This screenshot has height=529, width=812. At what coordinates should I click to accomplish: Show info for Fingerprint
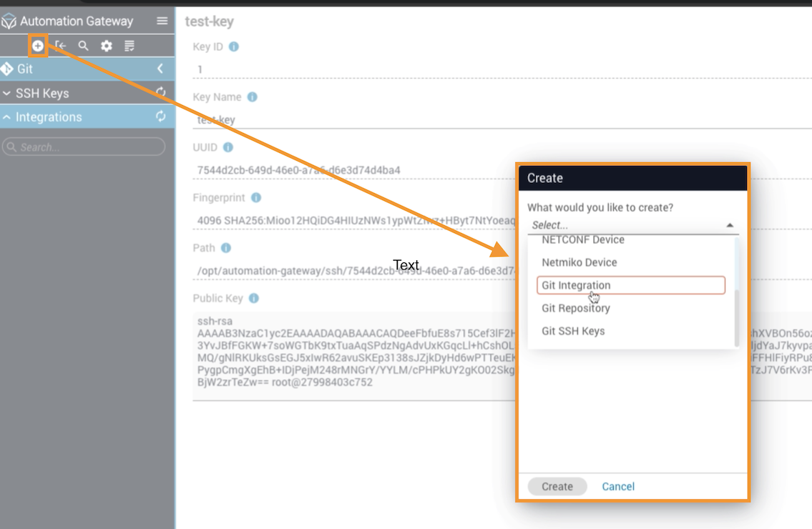point(256,198)
